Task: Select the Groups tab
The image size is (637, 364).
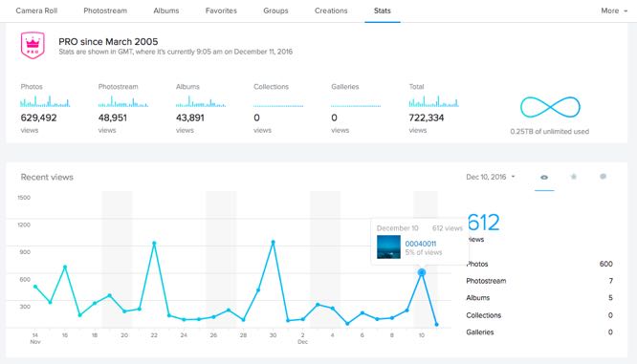Action: (275, 11)
